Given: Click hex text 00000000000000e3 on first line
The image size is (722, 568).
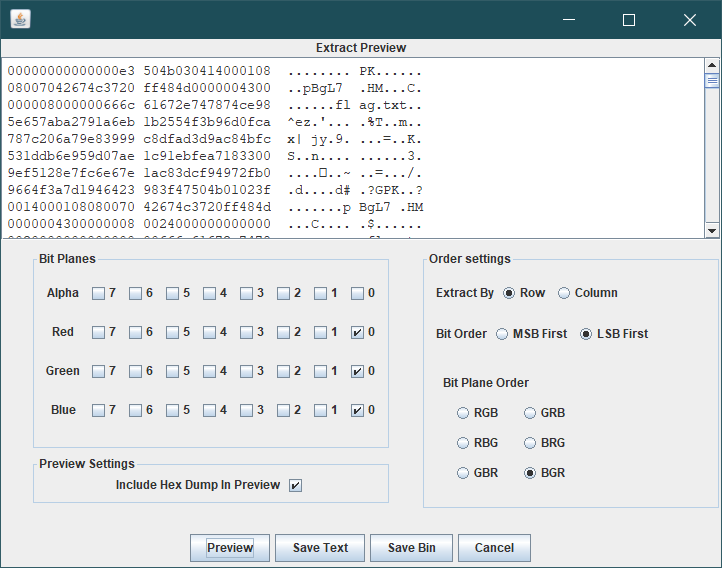Looking at the screenshot, I should pos(71,71).
